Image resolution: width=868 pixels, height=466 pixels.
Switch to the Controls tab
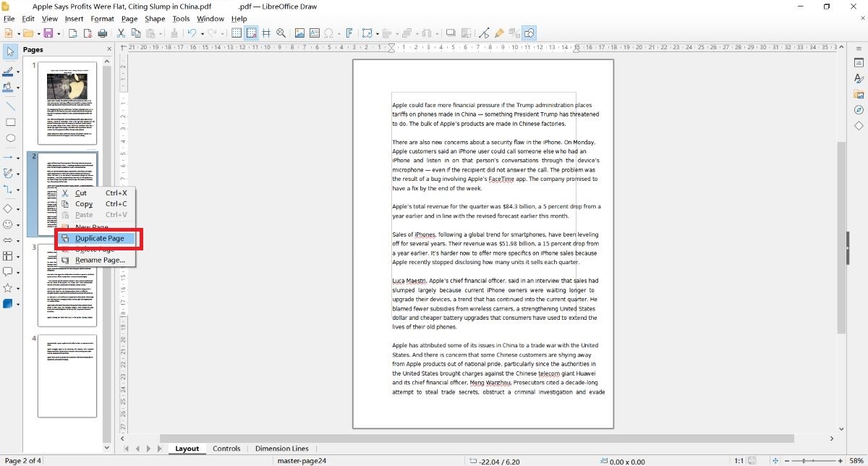click(x=226, y=449)
